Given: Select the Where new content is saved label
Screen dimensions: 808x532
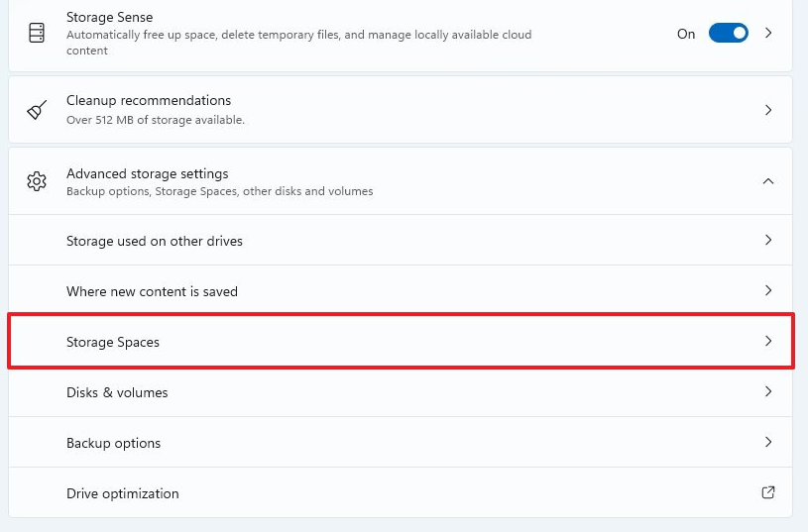Looking at the screenshot, I should pos(152,291).
